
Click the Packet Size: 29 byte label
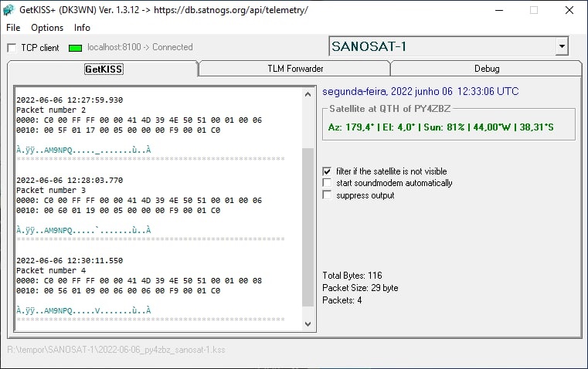click(360, 288)
